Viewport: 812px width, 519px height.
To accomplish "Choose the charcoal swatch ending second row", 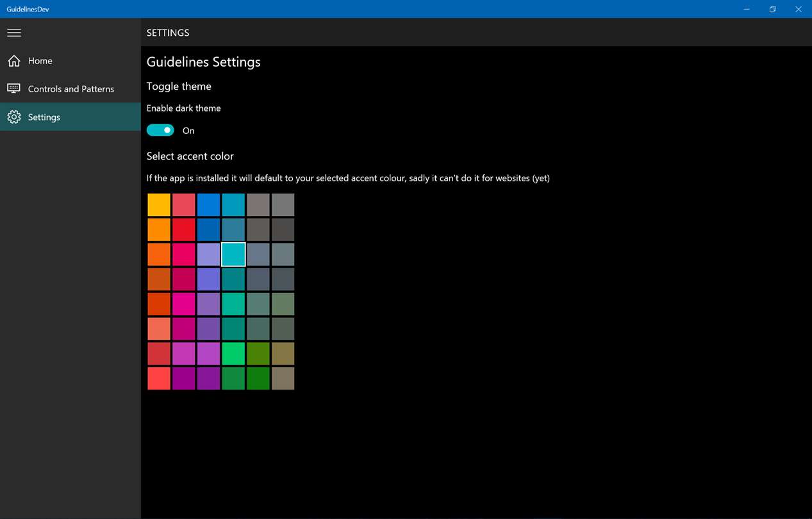I will (x=283, y=229).
